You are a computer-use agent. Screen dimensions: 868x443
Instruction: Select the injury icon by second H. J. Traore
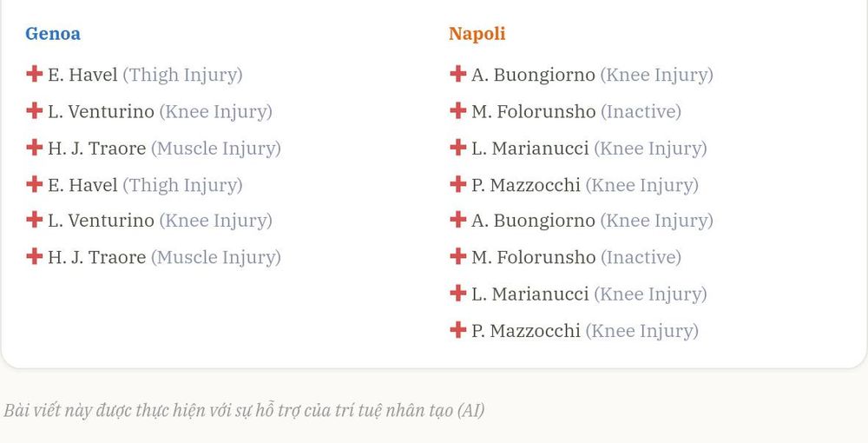[x=35, y=256]
